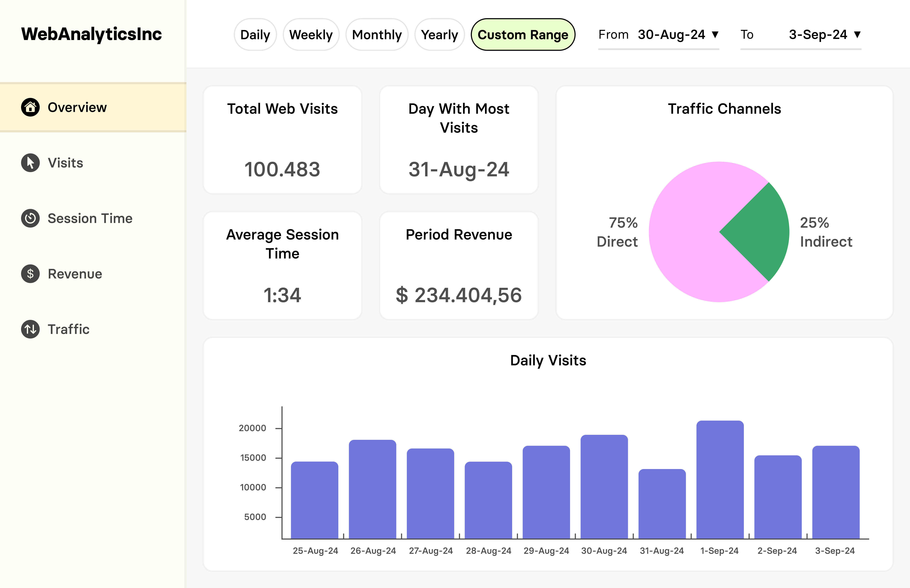910x588 pixels.
Task: Go to the Revenue sidebar section
Action: 75,274
